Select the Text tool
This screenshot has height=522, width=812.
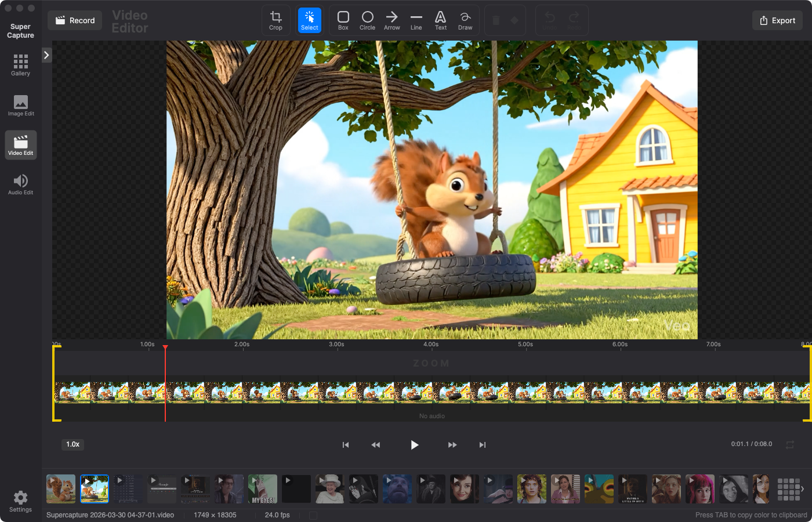[440, 20]
